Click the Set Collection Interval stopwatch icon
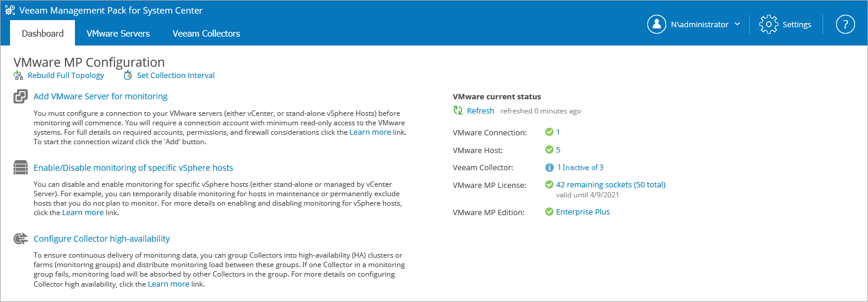 pyautogui.click(x=127, y=76)
